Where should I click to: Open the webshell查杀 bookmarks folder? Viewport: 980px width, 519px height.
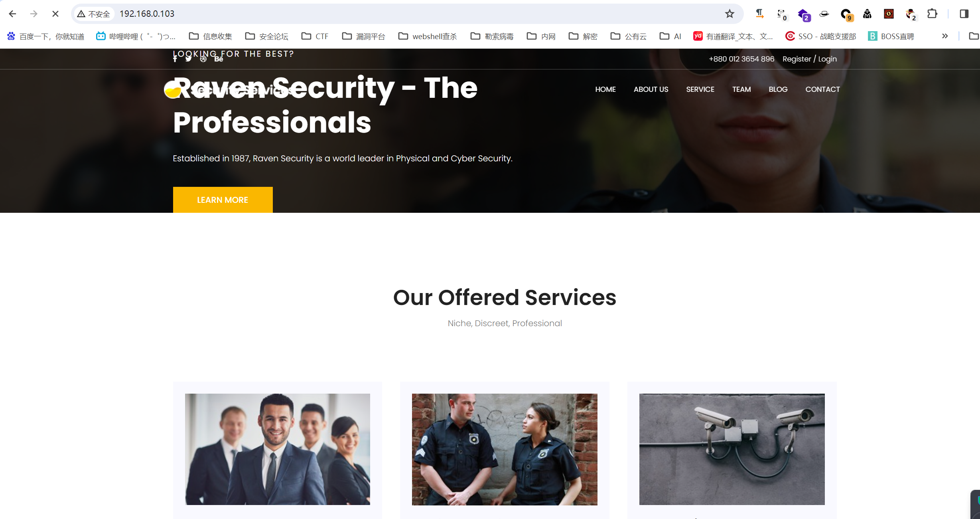(x=428, y=36)
